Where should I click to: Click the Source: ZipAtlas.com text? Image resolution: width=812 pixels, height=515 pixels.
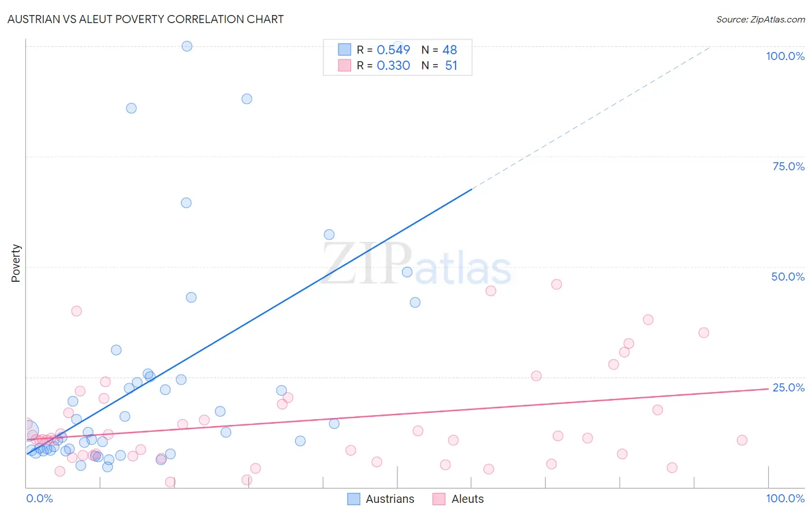coord(761,19)
